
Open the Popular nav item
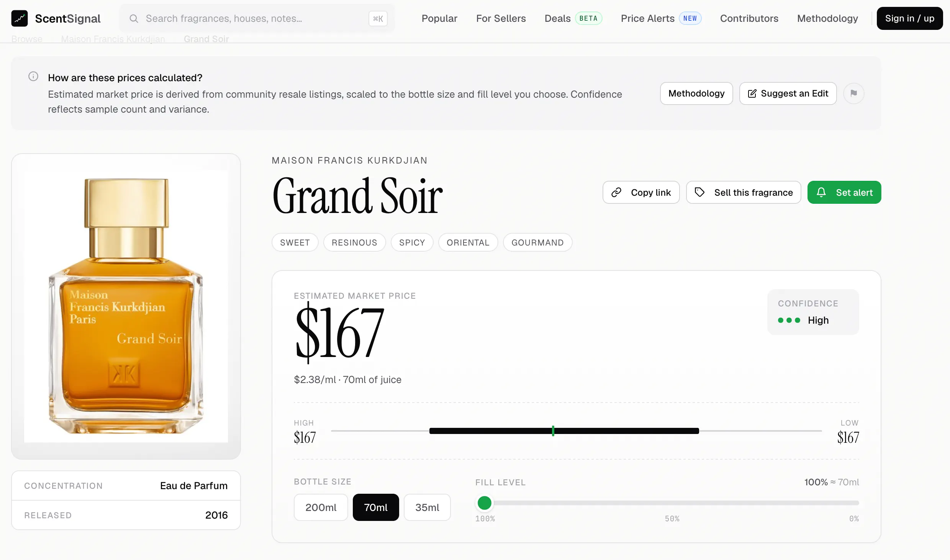click(439, 18)
